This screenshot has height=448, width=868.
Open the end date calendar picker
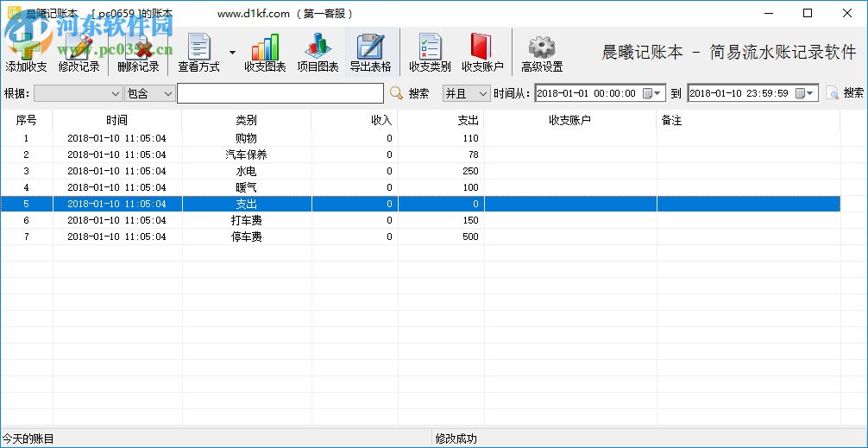point(806,93)
